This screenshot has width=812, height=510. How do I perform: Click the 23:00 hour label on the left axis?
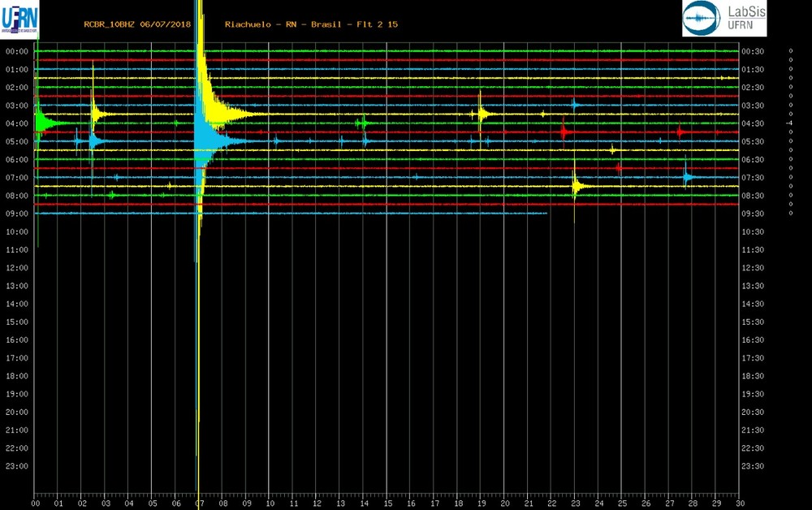pyautogui.click(x=17, y=466)
